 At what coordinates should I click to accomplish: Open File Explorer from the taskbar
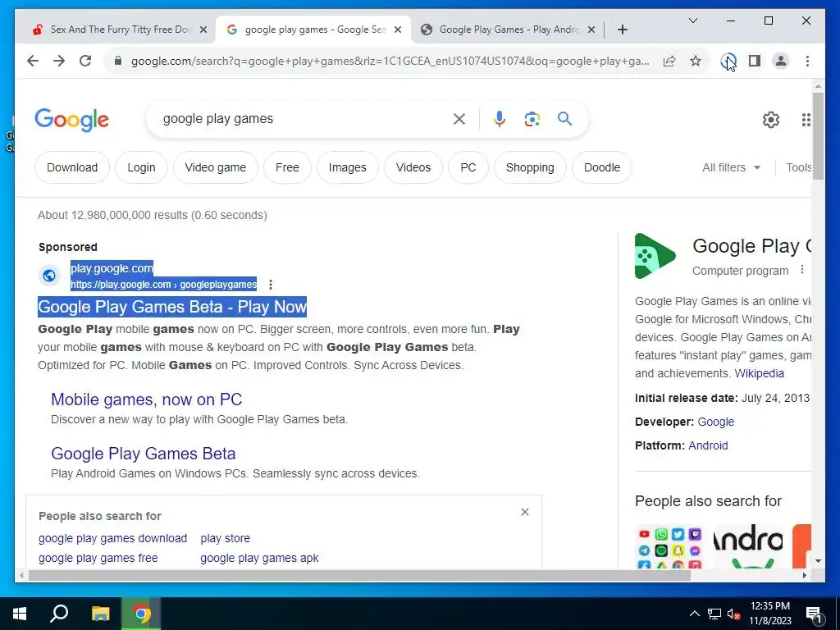coord(100,614)
